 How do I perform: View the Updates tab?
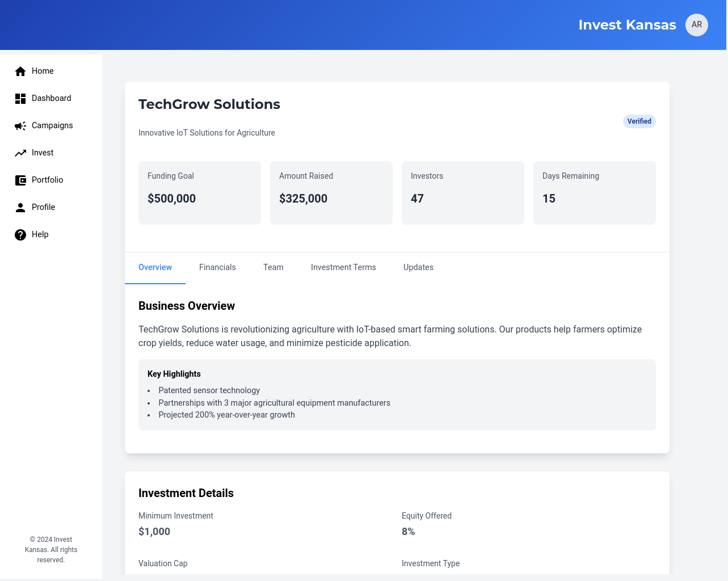[418, 267]
